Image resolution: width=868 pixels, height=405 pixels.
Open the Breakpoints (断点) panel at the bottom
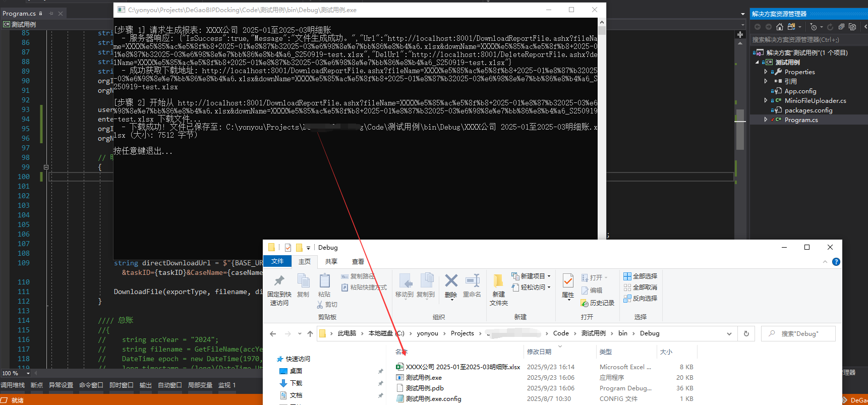tap(37, 385)
